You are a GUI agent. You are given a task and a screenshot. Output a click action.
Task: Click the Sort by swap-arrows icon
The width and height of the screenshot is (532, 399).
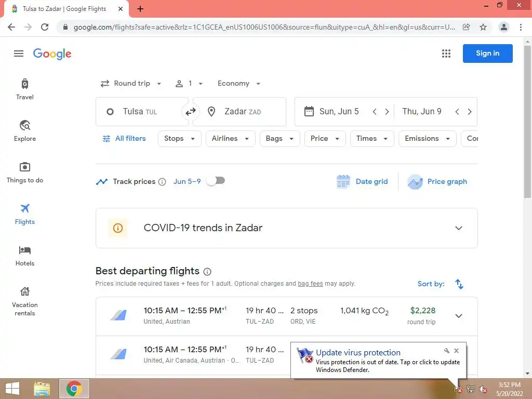459,284
